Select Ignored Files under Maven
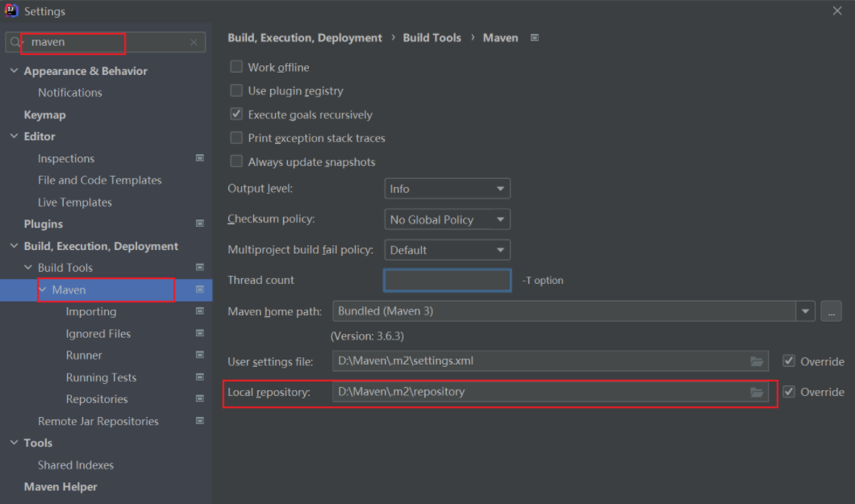The height and width of the screenshot is (504, 855). coord(98,334)
